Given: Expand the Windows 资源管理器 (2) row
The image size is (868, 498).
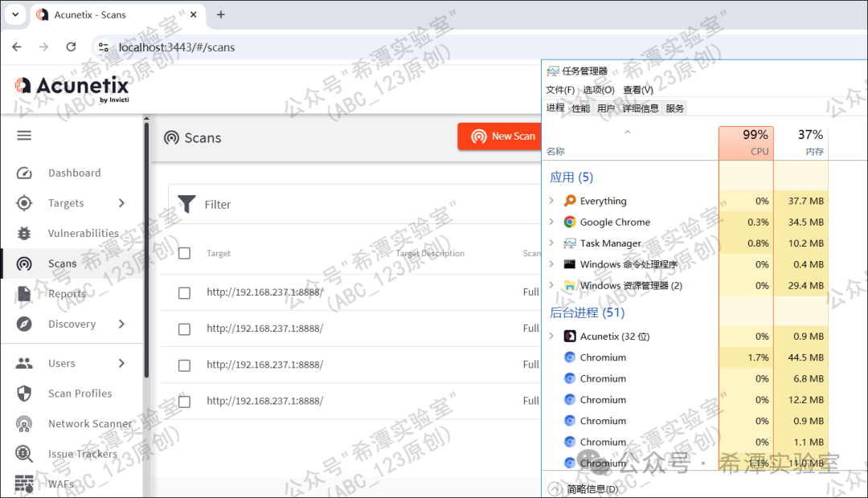Looking at the screenshot, I should pyautogui.click(x=551, y=285).
